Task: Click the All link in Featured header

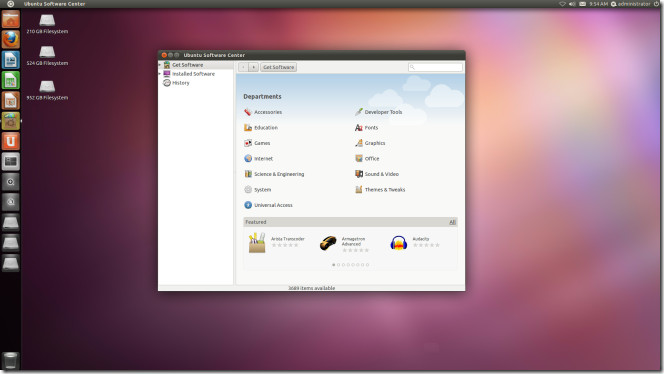Action: 452,222
